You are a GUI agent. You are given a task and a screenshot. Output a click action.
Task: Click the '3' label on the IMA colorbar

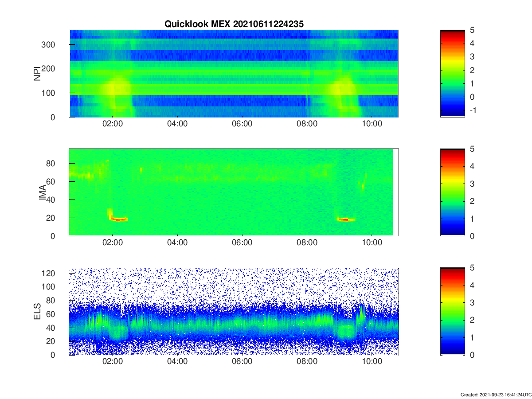pyautogui.click(x=473, y=184)
